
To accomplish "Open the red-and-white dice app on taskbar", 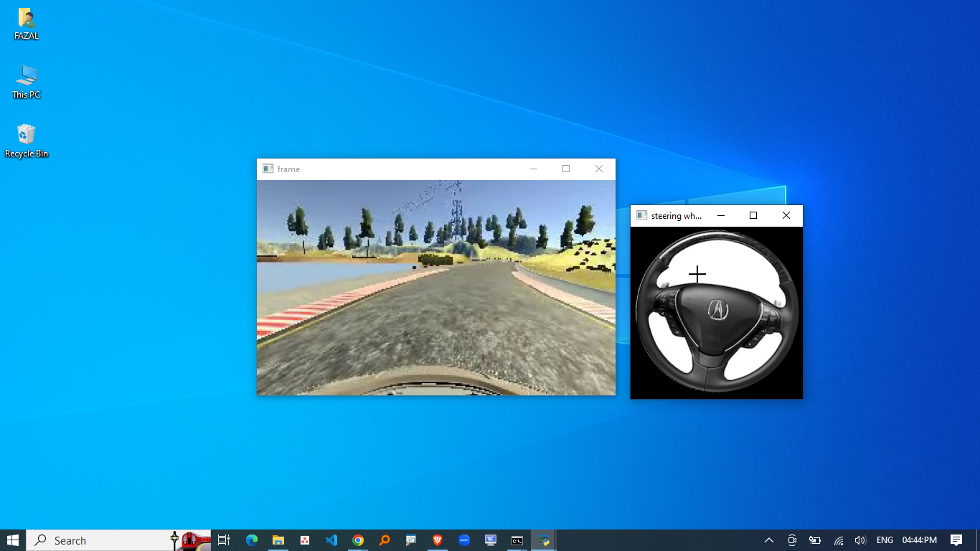I will click(305, 540).
